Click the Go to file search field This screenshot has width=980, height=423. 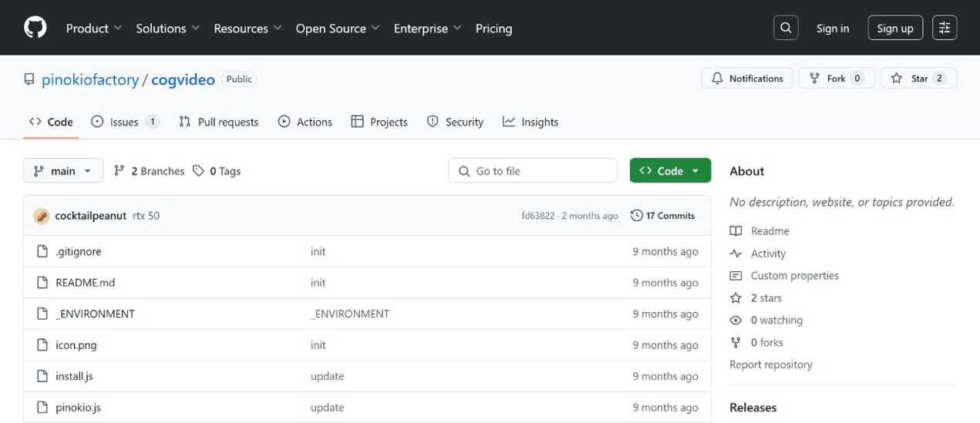pyautogui.click(x=533, y=171)
